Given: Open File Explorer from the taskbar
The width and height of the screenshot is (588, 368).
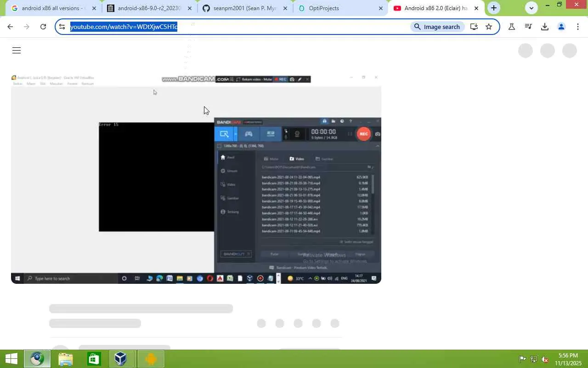Looking at the screenshot, I should (66, 359).
